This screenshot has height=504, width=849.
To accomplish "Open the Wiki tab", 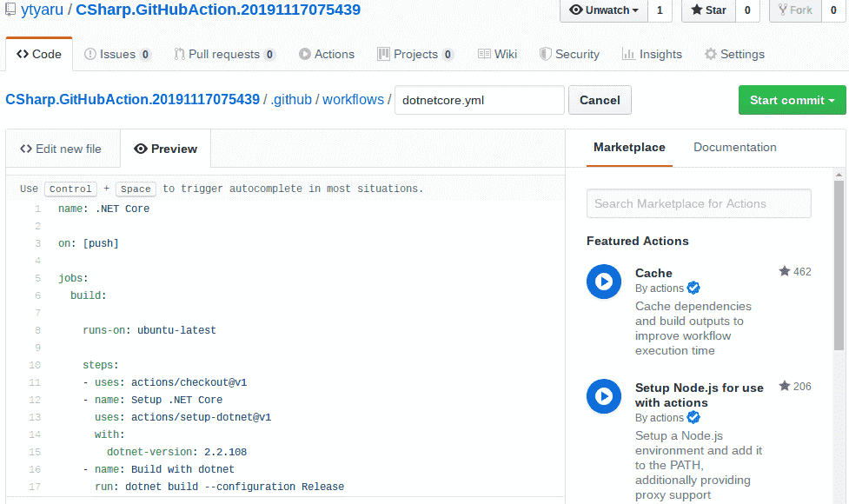I will click(x=498, y=54).
